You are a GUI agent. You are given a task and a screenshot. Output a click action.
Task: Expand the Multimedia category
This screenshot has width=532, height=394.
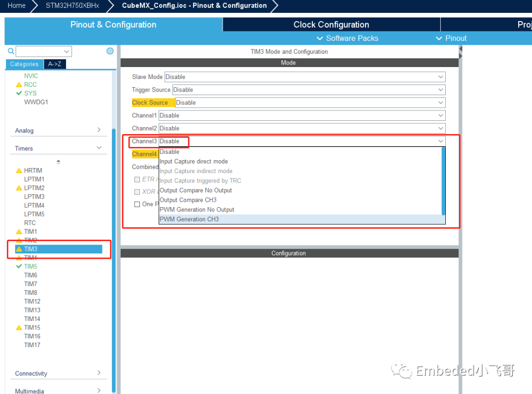[x=99, y=391]
